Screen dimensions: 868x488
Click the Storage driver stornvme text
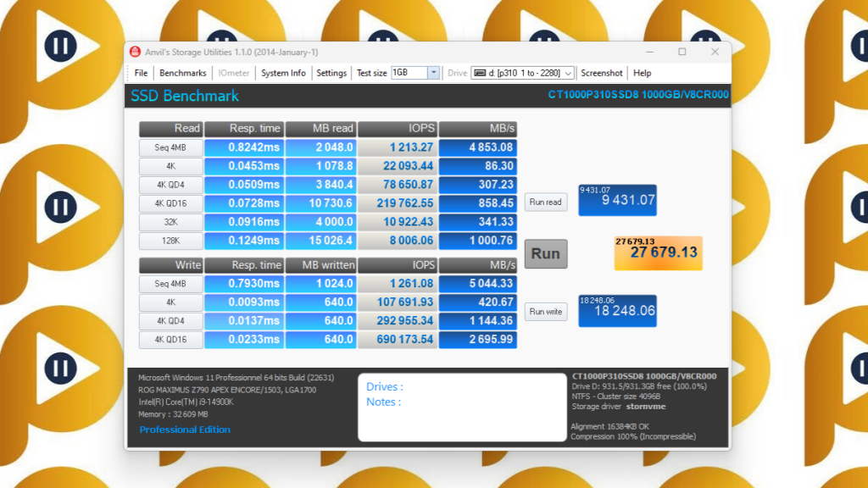point(618,407)
